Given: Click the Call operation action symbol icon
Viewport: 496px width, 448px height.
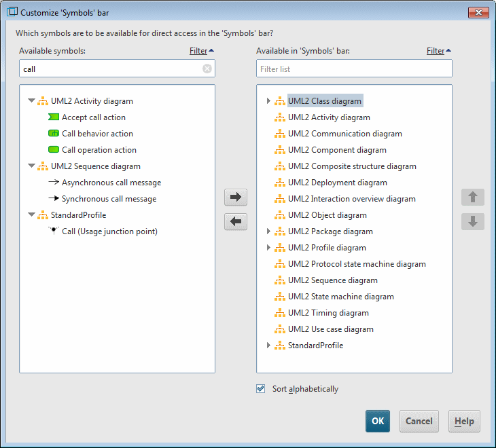Looking at the screenshot, I should point(54,149).
